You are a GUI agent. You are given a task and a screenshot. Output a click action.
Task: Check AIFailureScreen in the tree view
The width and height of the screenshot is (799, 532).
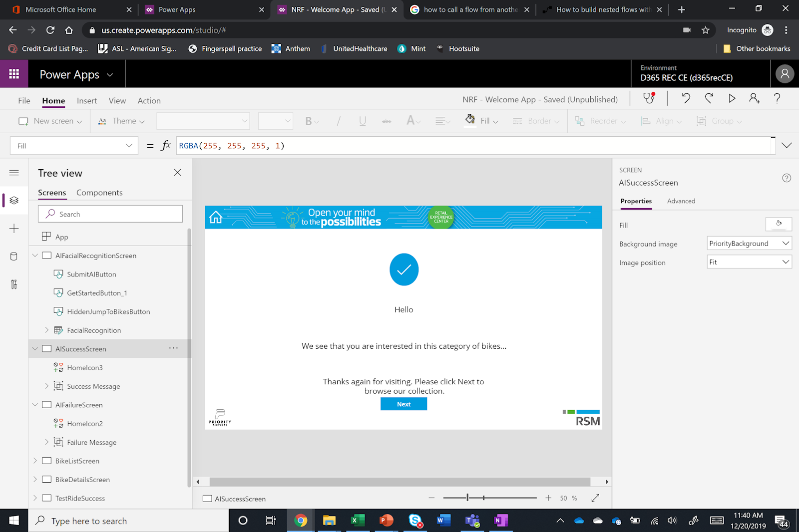(46, 405)
